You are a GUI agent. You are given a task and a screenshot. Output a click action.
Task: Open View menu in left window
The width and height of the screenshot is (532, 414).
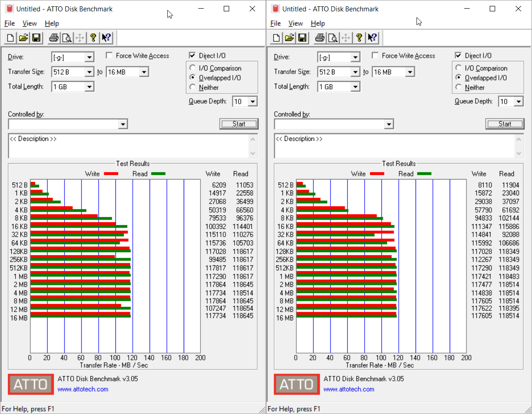30,23
